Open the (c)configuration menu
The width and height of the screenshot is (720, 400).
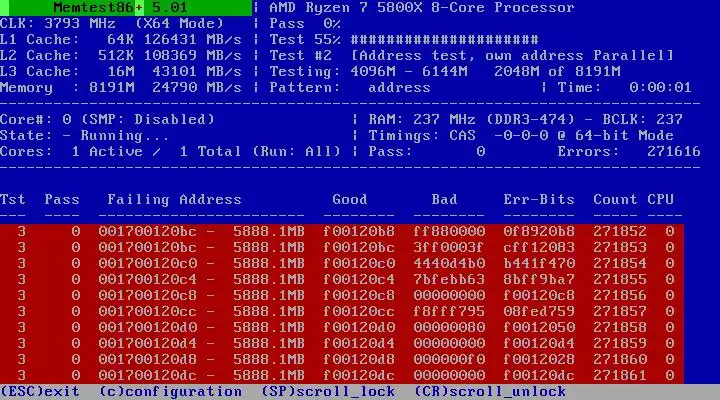(171, 392)
